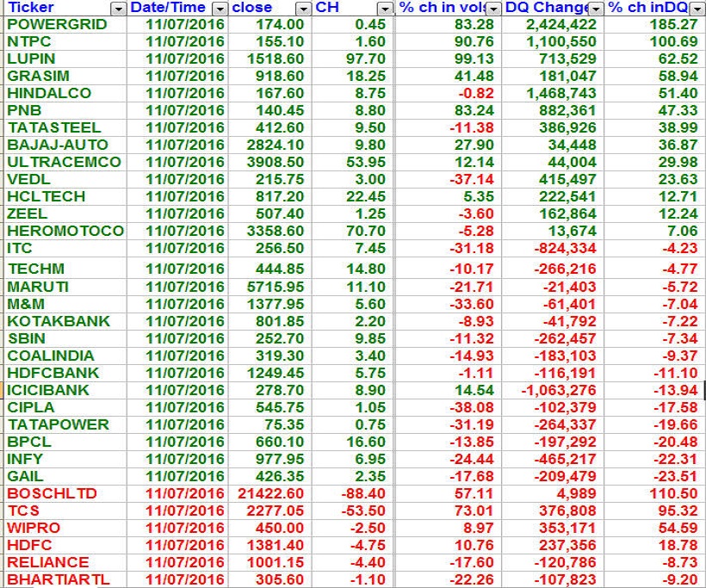706x588 pixels.
Task: Open the % ch inDQ filter dropdown
Action: [x=697, y=8]
